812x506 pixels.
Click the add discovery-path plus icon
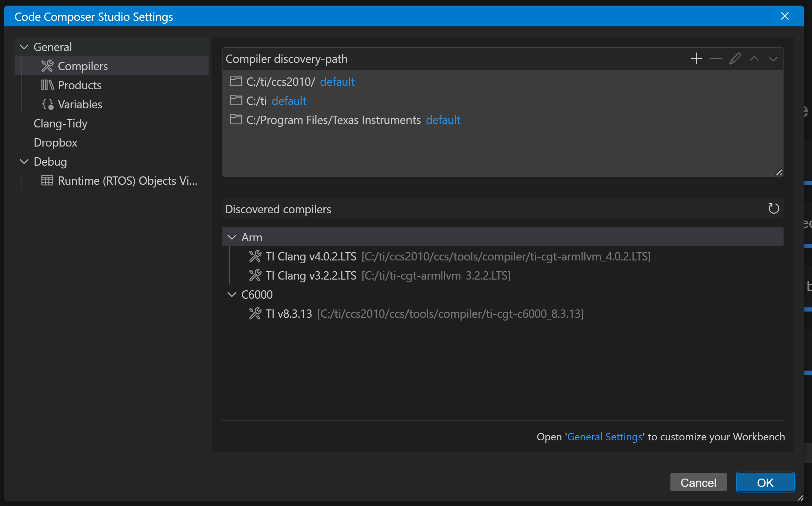coord(696,59)
